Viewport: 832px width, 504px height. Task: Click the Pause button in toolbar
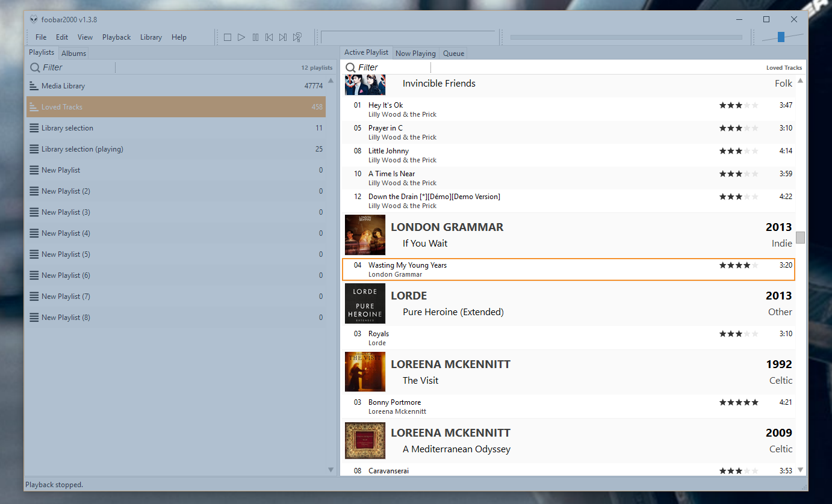[x=255, y=37]
